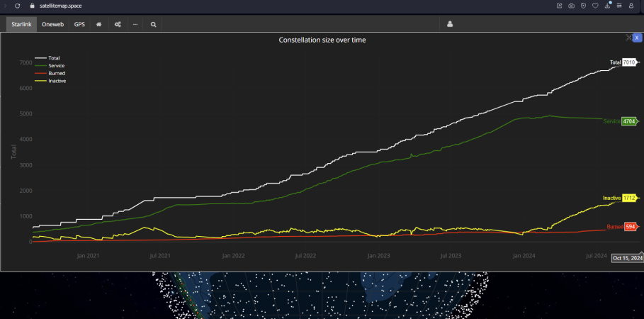Open the ad-blocker shield icon
Viewport: 644px width, 319px height.
[x=583, y=6]
